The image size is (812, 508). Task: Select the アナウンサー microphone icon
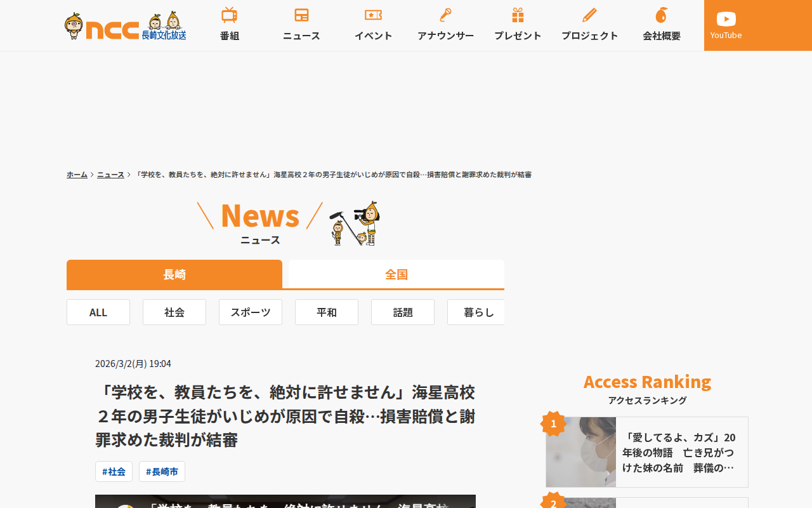(x=445, y=15)
